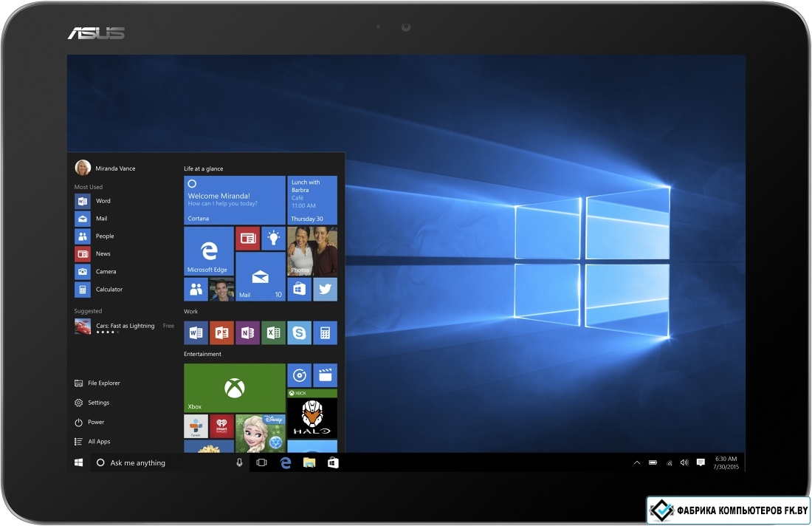The width and height of the screenshot is (812, 526).
Task: Open Settings from the Start menu
Action: (x=92, y=403)
